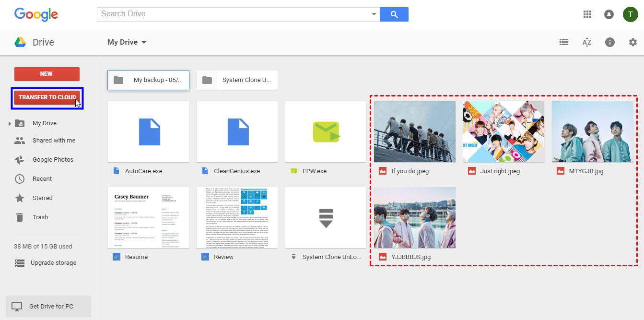Expand My Drive tree in sidebar
This screenshot has width=644, height=320.
point(10,124)
